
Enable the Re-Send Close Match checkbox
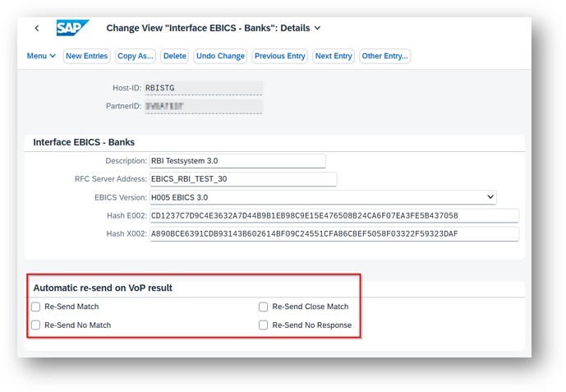pos(263,307)
